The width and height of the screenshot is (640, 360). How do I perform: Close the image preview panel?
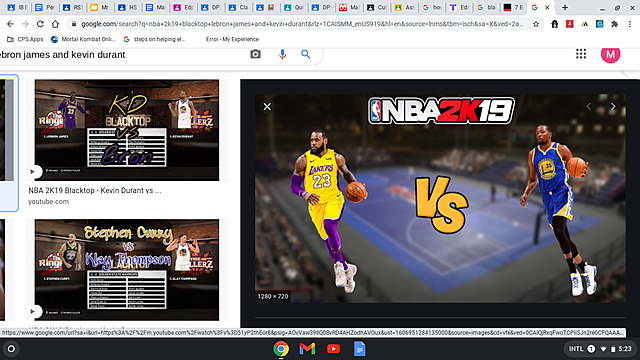point(267,107)
